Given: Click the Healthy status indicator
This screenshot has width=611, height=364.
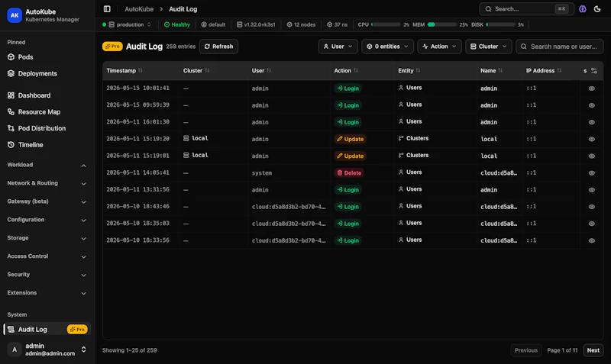Looking at the screenshot, I should pyautogui.click(x=177, y=24).
